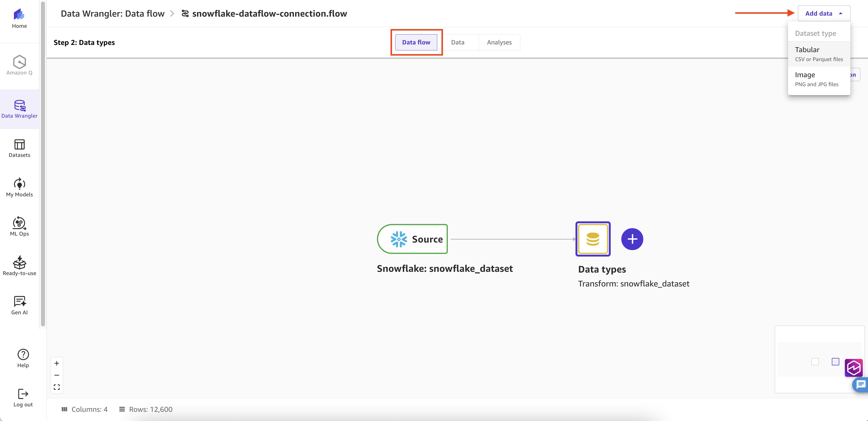Screen dimensions: 868x421
Task: Click the sidebar vertical scrollbar
Action: (43, 164)
